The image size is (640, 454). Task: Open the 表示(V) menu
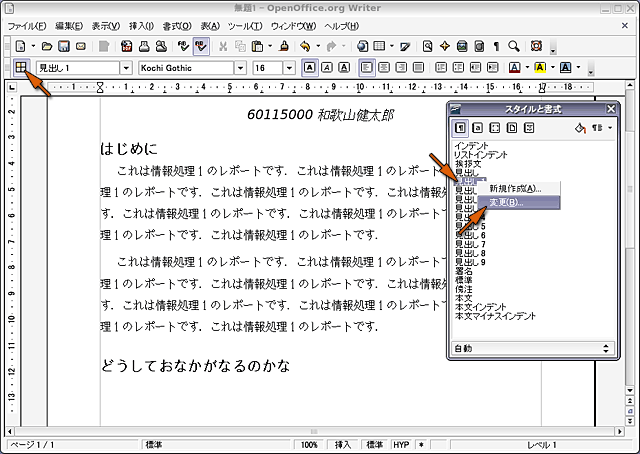106,26
